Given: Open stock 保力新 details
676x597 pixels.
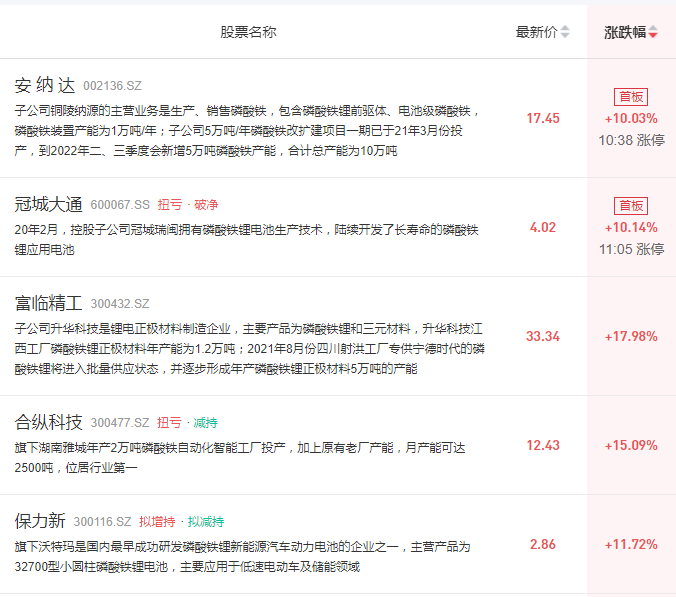Looking at the screenshot, I should tap(40, 521).
